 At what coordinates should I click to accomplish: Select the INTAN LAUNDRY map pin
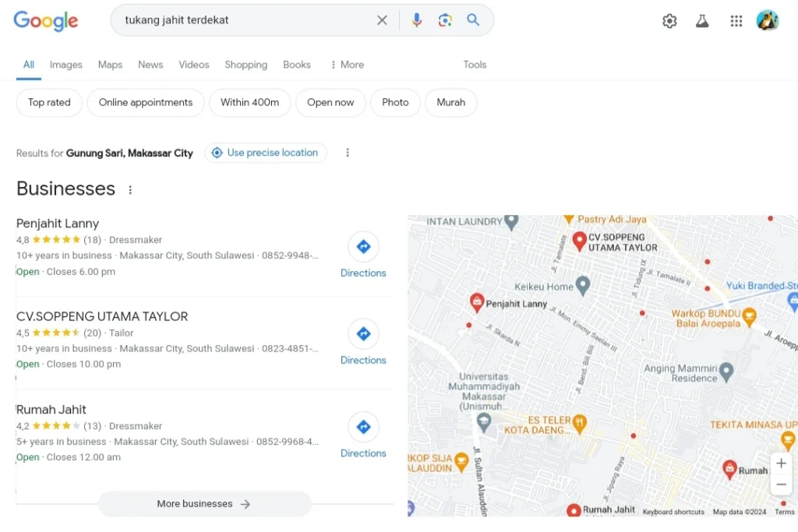coord(511,222)
